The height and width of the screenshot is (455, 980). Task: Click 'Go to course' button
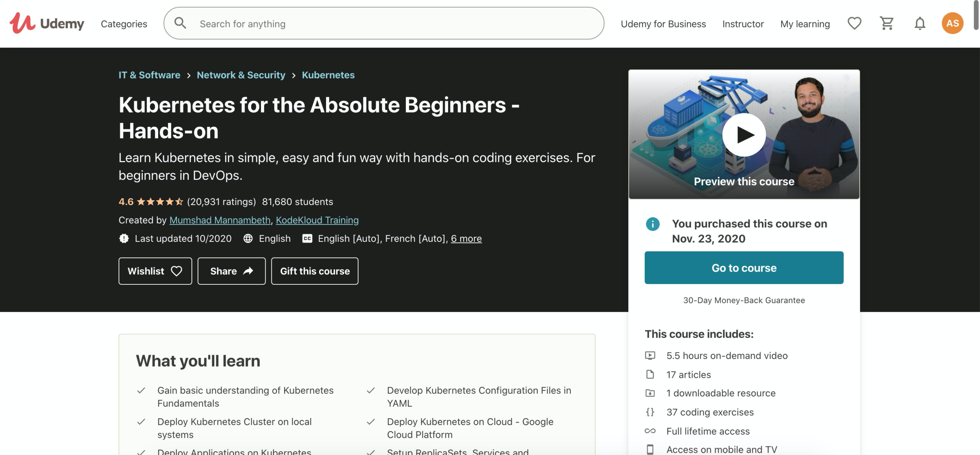(x=744, y=267)
